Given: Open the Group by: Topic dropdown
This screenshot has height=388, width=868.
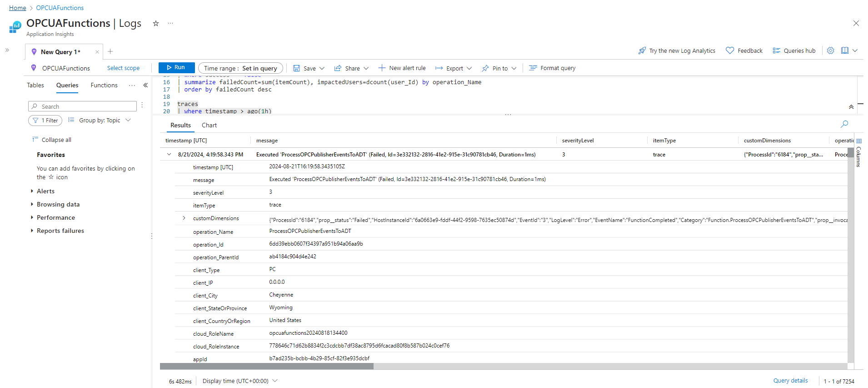Looking at the screenshot, I should pyautogui.click(x=100, y=120).
